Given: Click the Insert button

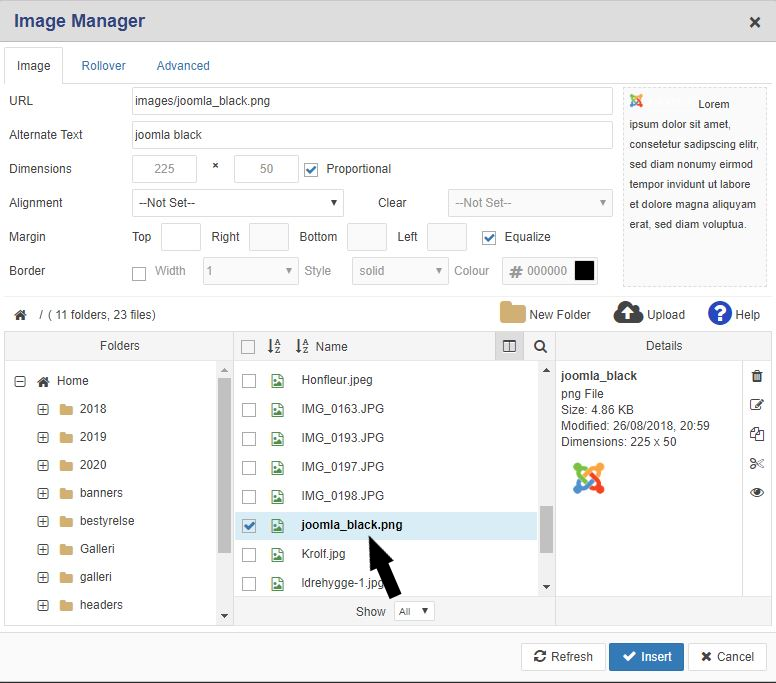Looking at the screenshot, I should [646, 657].
